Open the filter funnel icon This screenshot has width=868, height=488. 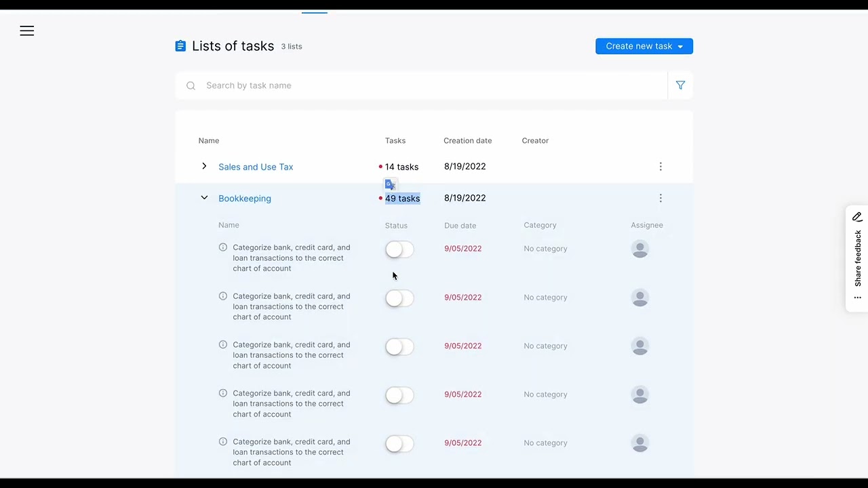[x=680, y=85]
